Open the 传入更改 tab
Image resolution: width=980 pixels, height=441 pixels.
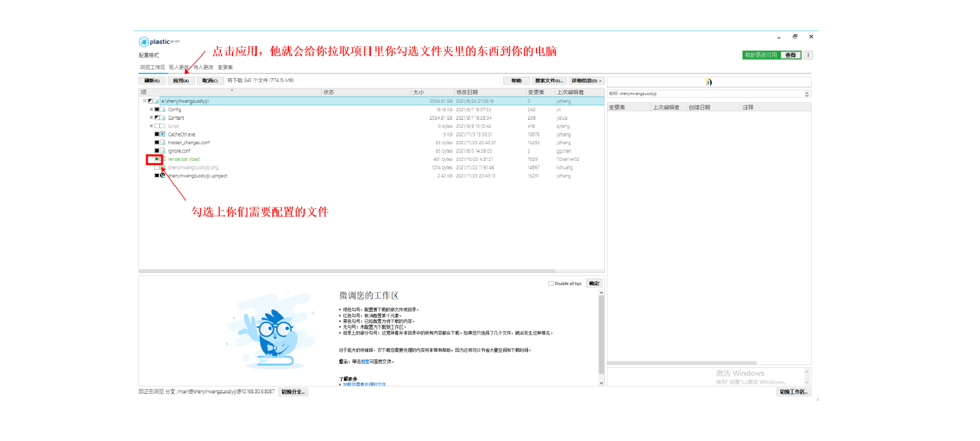203,67
